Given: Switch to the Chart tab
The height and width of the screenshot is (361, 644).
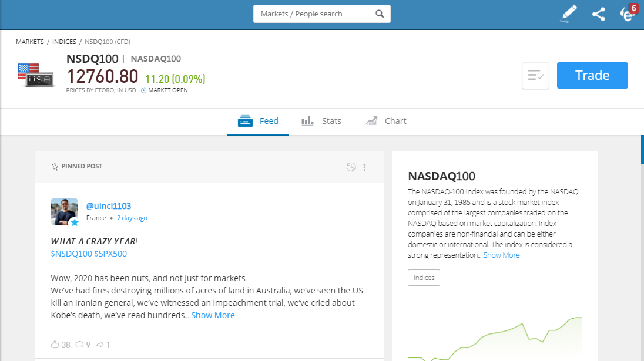Looking at the screenshot, I should coord(385,121).
